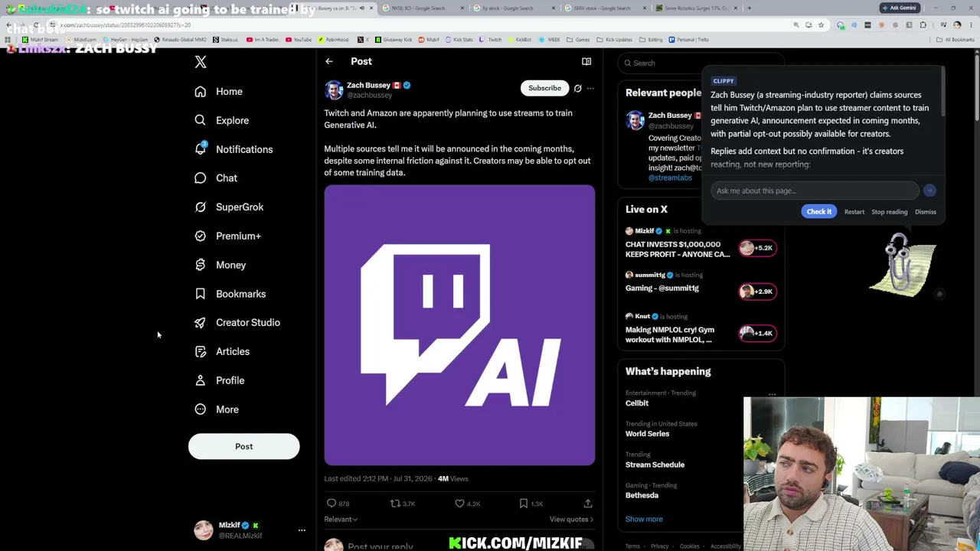Click the @streamlabs mention link

pyautogui.click(x=670, y=178)
